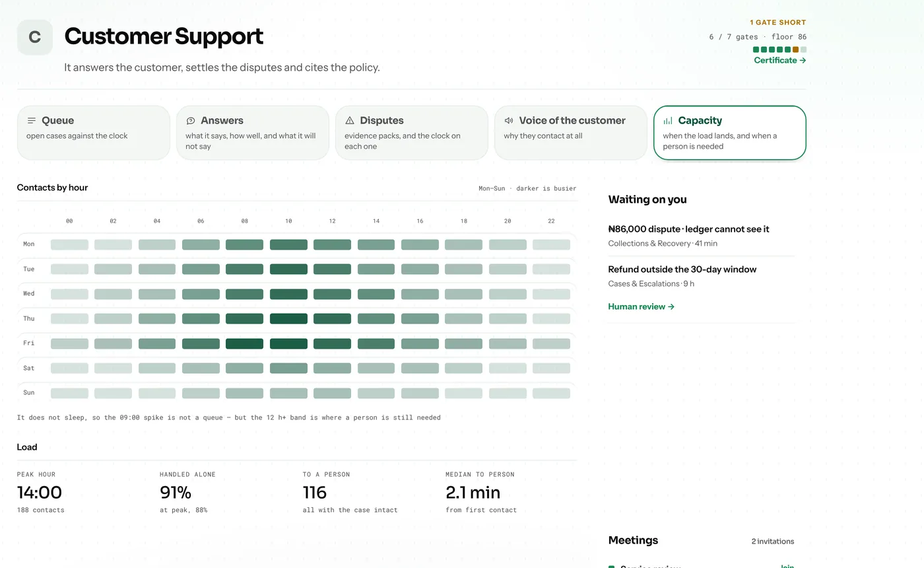Select the Tuesday 06:00 heatmap cell
Viewport: 924px width, 568px height.
[201, 269]
